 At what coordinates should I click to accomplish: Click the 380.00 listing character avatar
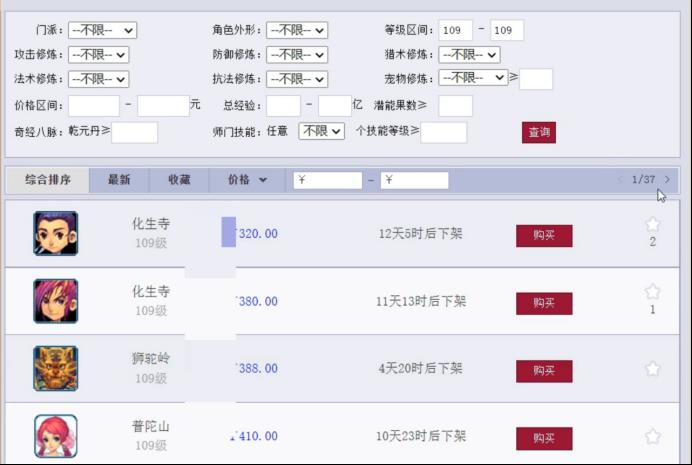[56, 301]
